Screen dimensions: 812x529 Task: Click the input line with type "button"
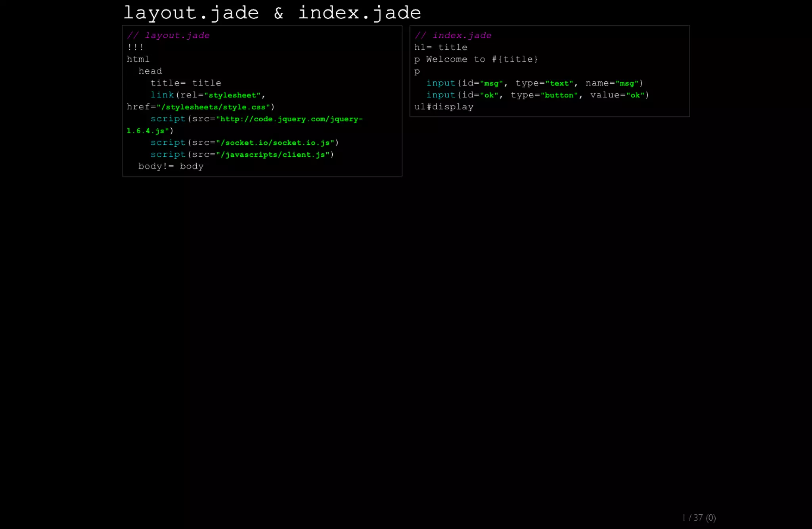(537, 95)
